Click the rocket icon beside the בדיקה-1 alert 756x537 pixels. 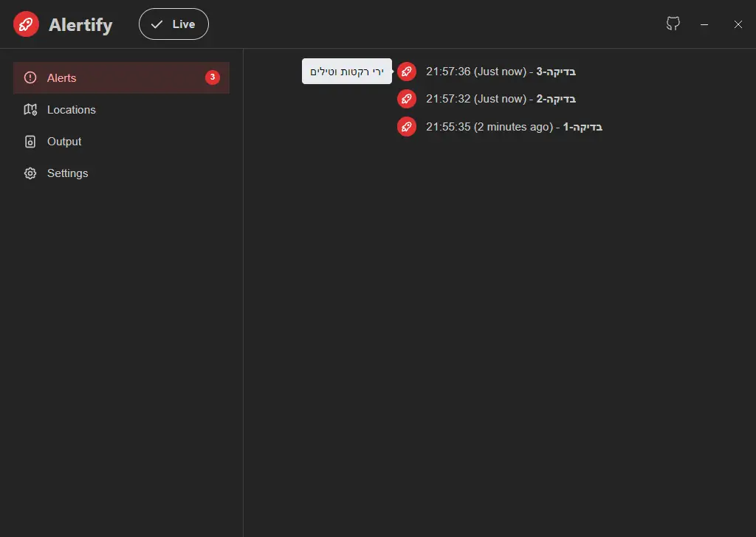point(407,126)
